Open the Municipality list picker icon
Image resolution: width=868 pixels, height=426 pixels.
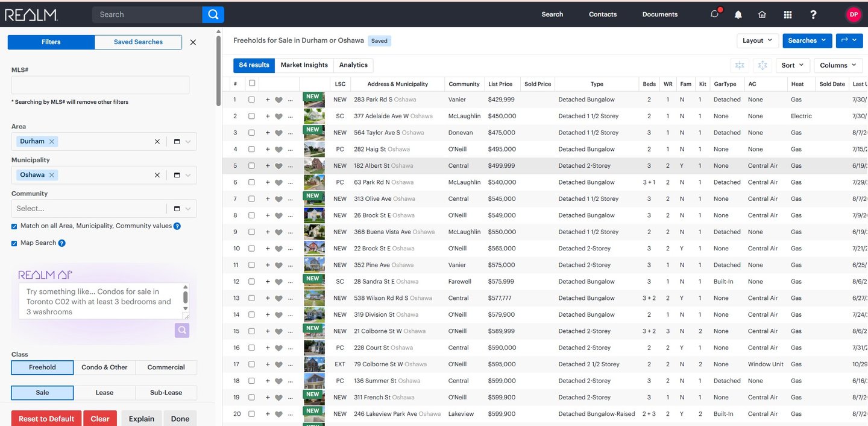(x=177, y=175)
